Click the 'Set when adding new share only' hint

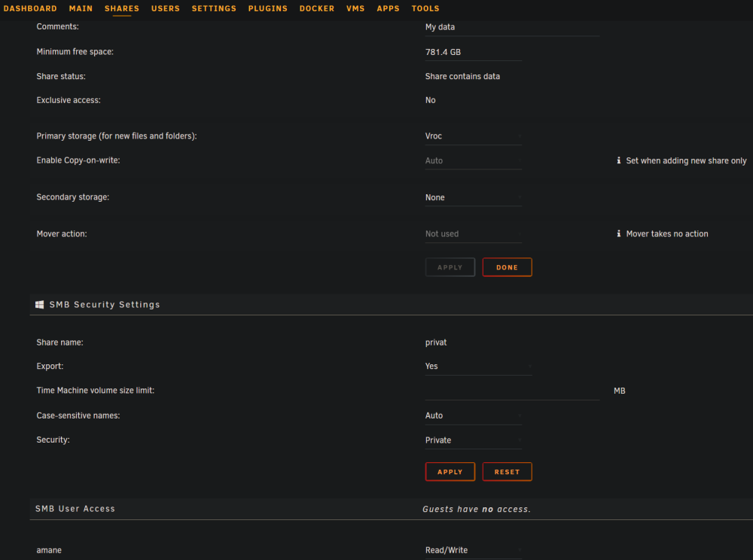click(686, 161)
